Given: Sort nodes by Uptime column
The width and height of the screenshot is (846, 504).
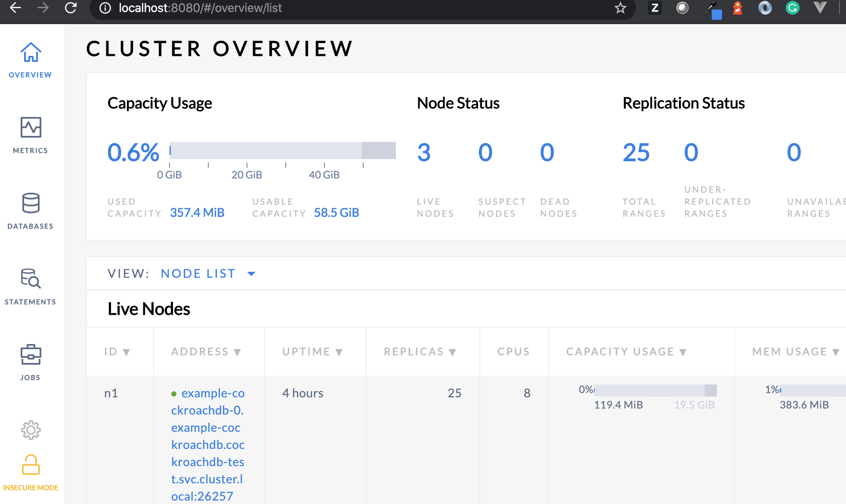Looking at the screenshot, I should 312,352.
